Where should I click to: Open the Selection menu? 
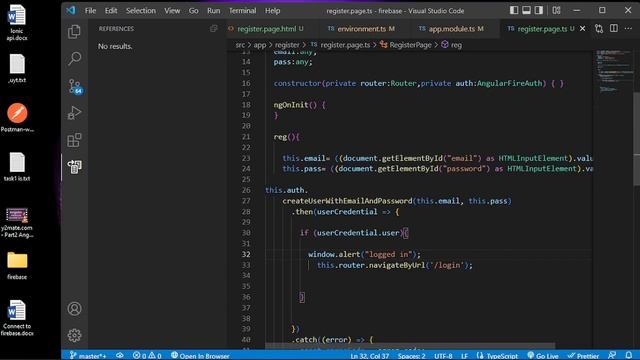click(140, 11)
